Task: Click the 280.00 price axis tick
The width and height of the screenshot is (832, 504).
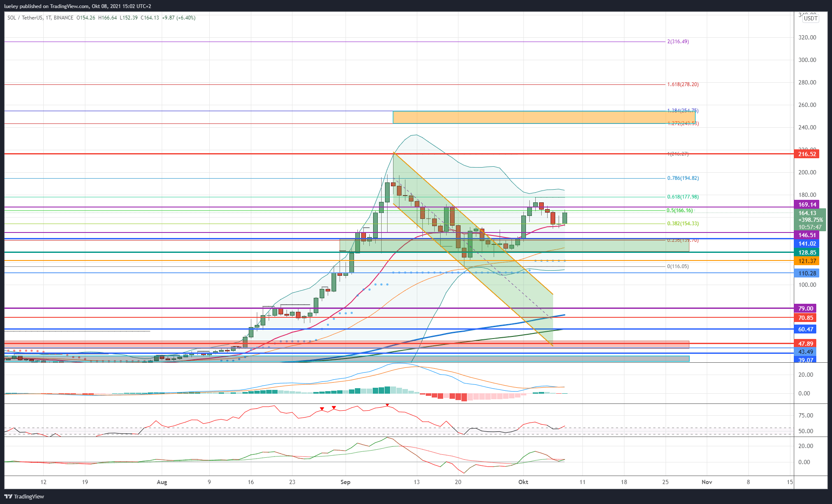Action: pyautogui.click(x=807, y=82)
